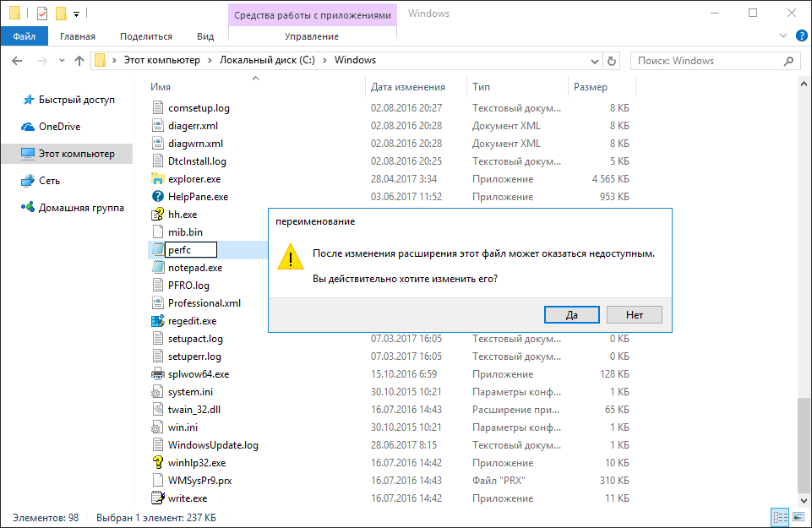This screenshot has width=812, height=528.
Task: Refresh the folder view
Action: click(x=612, y=61)
